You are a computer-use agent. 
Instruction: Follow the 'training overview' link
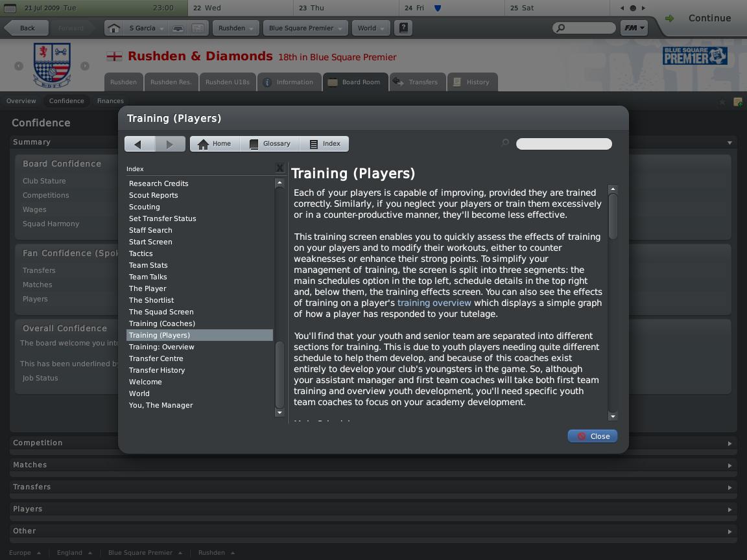click(434, 303)
